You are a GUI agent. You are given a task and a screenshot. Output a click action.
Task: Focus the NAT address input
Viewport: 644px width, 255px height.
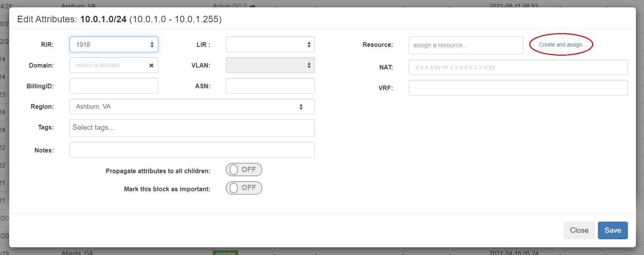(518, 67)
